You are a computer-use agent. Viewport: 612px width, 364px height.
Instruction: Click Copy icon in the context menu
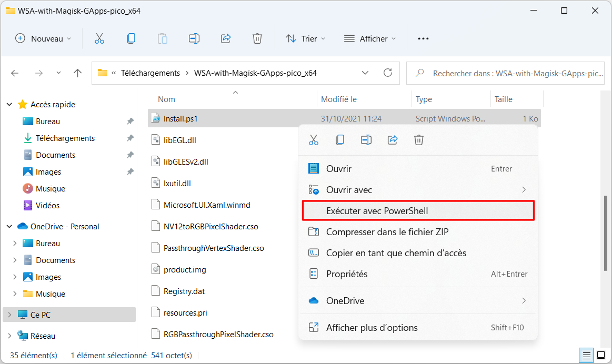click(340, 140)
